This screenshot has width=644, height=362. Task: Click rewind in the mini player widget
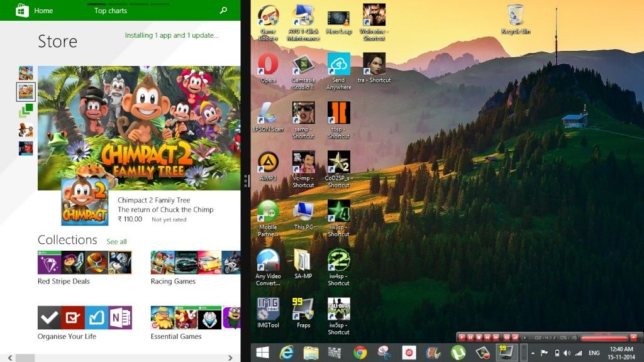coord(487,337)
